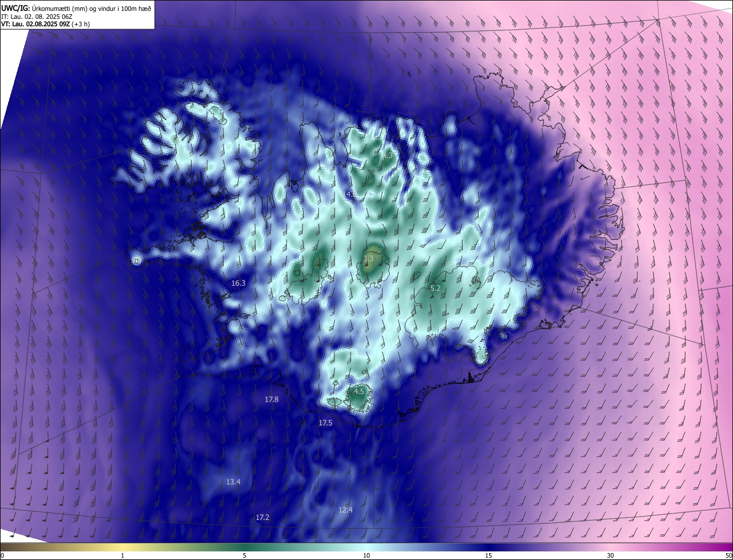Click the colorbar tick label 30

610,555
